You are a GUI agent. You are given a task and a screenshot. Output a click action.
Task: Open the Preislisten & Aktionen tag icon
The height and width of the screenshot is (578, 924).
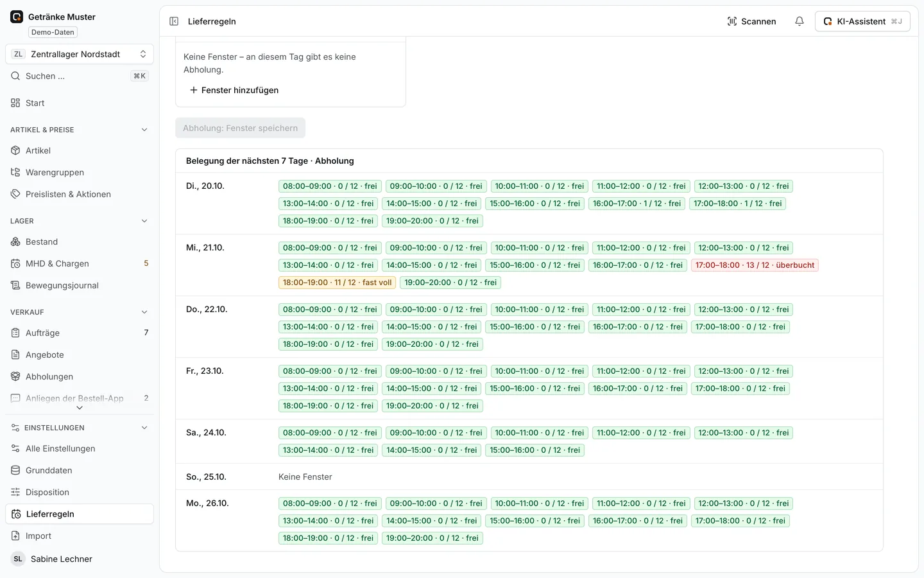coord(15,194)
